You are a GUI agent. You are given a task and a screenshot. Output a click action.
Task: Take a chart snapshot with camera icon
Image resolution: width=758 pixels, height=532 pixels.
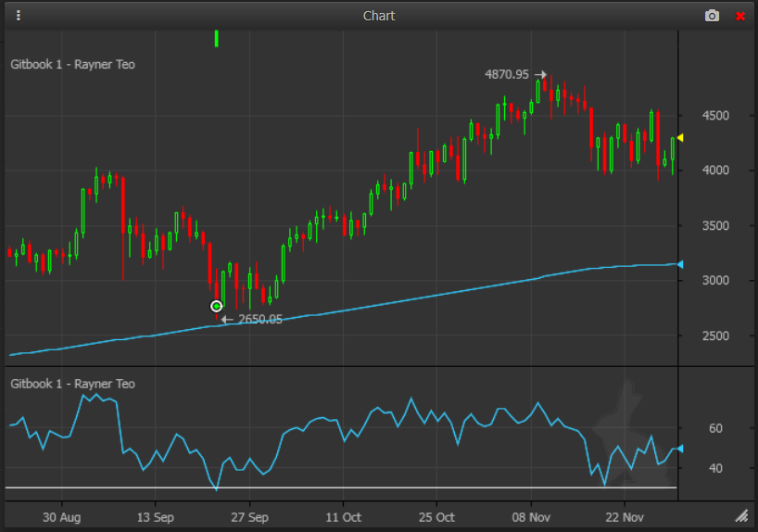(712, 16)
